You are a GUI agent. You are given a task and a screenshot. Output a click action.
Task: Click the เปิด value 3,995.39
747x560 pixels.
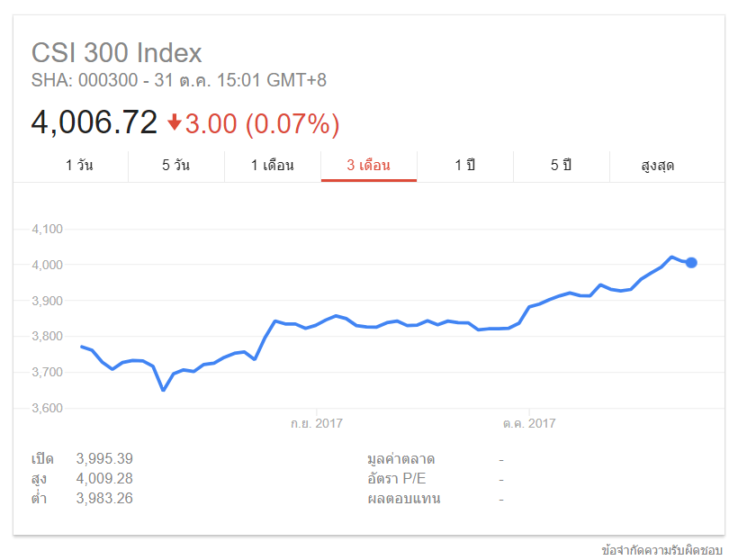click(x=104, y=459)
